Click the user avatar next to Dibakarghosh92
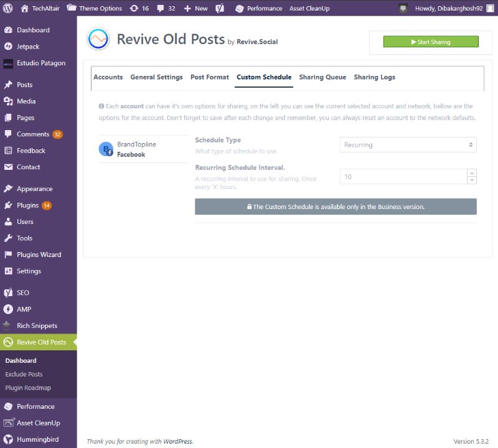 [x=490, y=8]
